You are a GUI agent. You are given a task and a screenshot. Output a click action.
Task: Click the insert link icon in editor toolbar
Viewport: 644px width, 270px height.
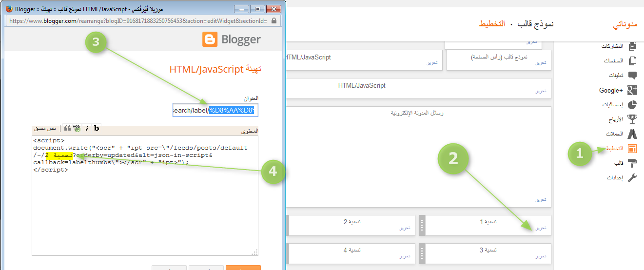pyautogui.click(x=77, y=128)
